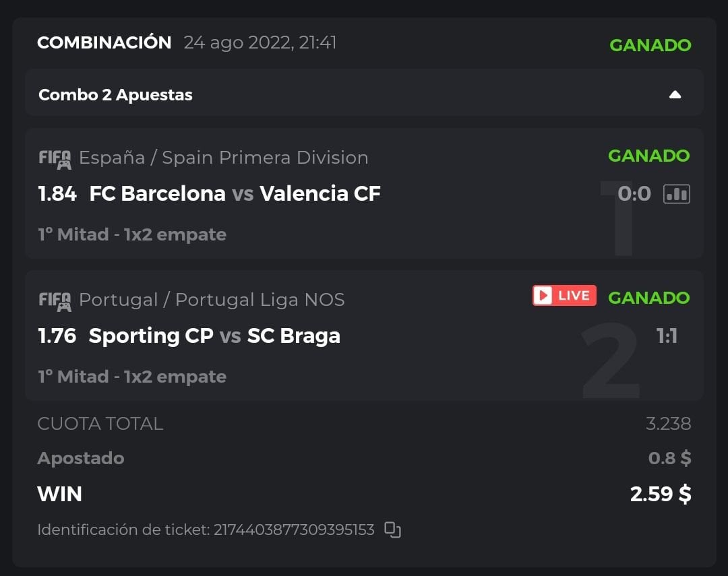Click the 1.76 odds value
728x576 pixels.
click(57, 335)
